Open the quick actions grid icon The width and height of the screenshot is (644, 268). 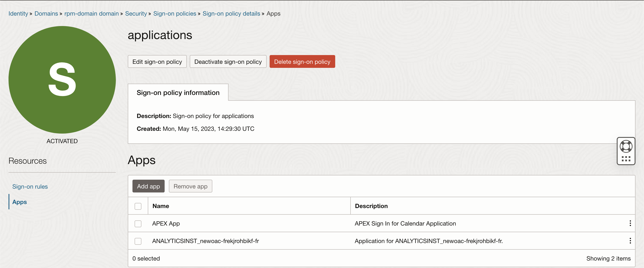pyautogui.click(x=626, y=158)
